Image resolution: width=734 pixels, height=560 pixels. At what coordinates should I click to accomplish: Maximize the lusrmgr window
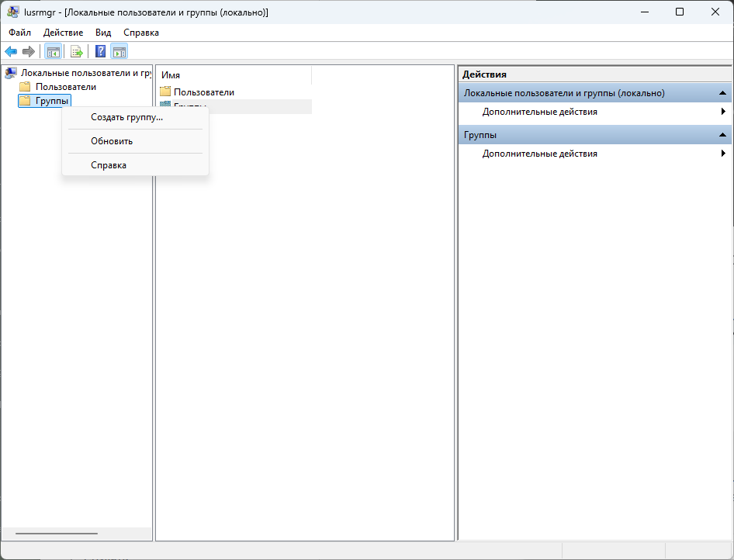tap(680, 12)
